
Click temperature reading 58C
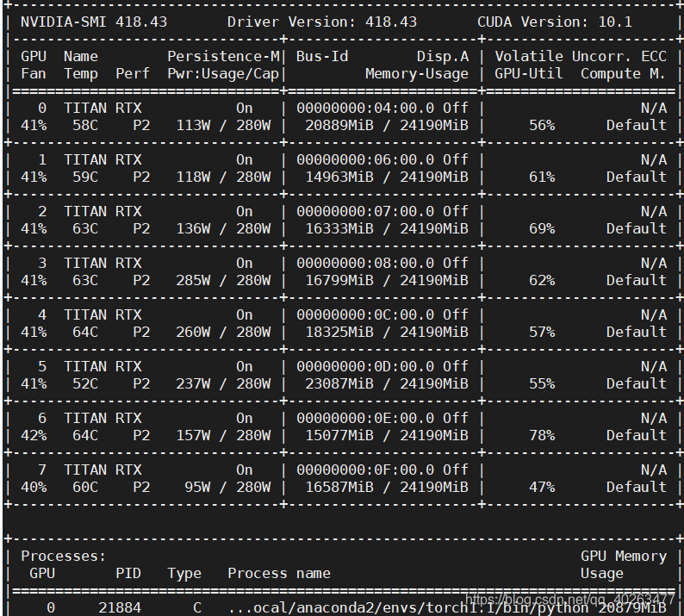pyautogui.click(x=85, y=125)
